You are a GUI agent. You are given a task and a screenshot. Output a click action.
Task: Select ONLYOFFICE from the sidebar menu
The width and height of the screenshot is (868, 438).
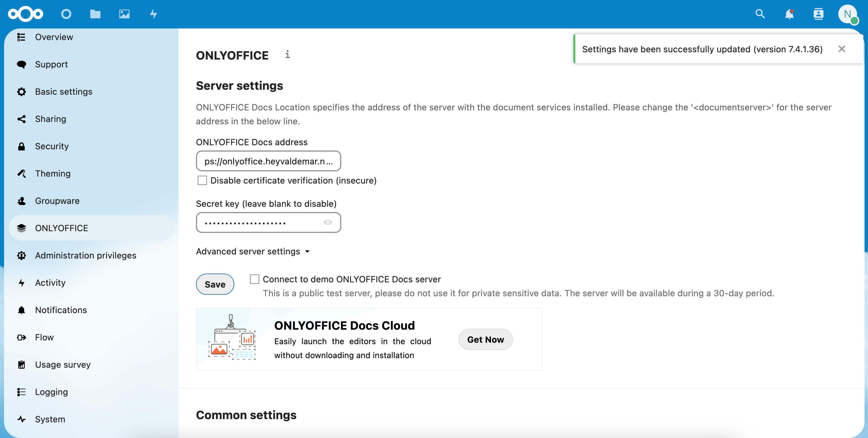(x=61, y=228)
